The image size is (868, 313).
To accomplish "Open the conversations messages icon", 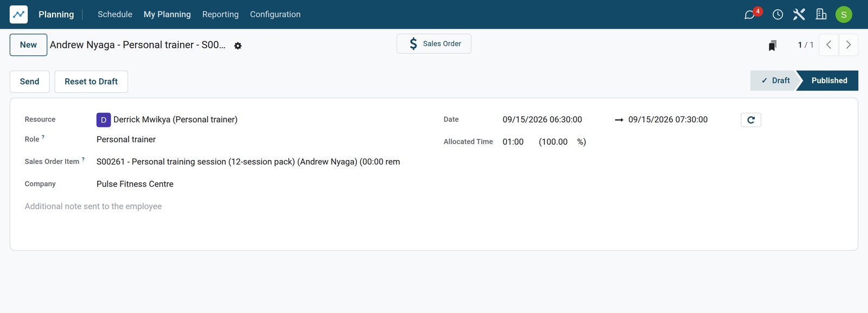I will [x=750, y=15].
